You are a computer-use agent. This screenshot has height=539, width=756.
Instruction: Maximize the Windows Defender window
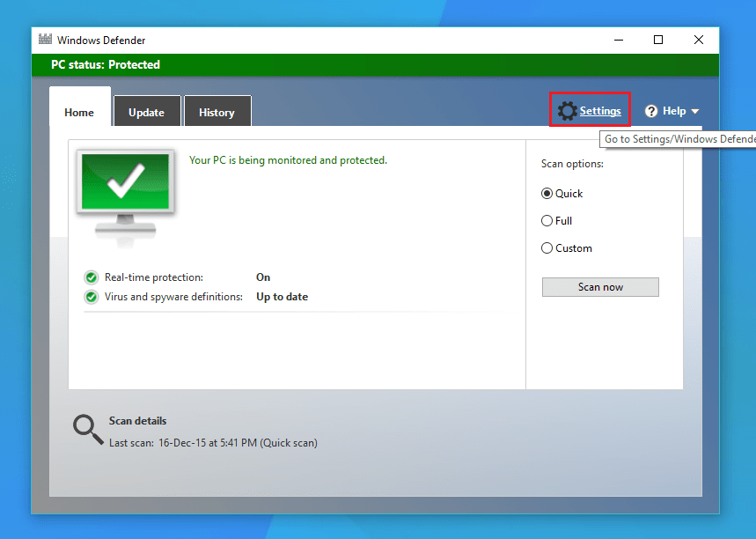click(658, 40)
